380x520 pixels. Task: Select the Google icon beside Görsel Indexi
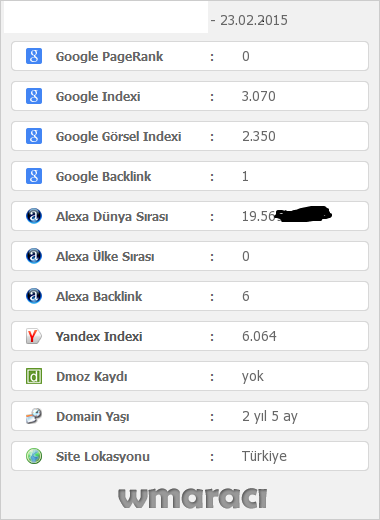point(34,136)
